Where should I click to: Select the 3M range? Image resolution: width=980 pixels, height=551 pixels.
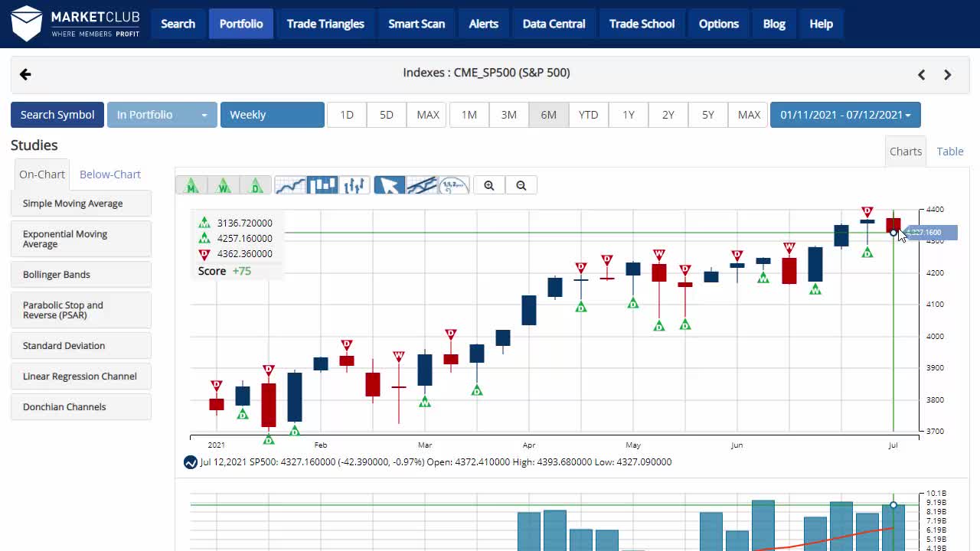509,115
